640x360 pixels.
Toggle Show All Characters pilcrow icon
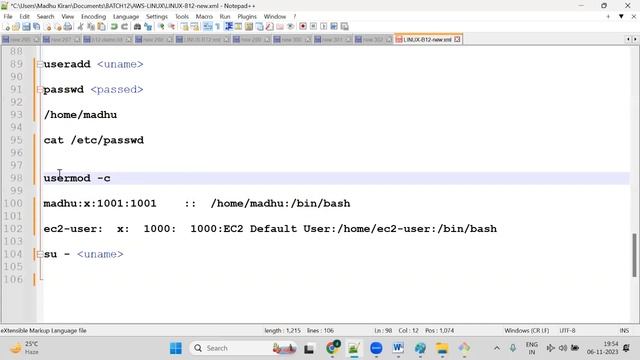[x=218, y=27]
